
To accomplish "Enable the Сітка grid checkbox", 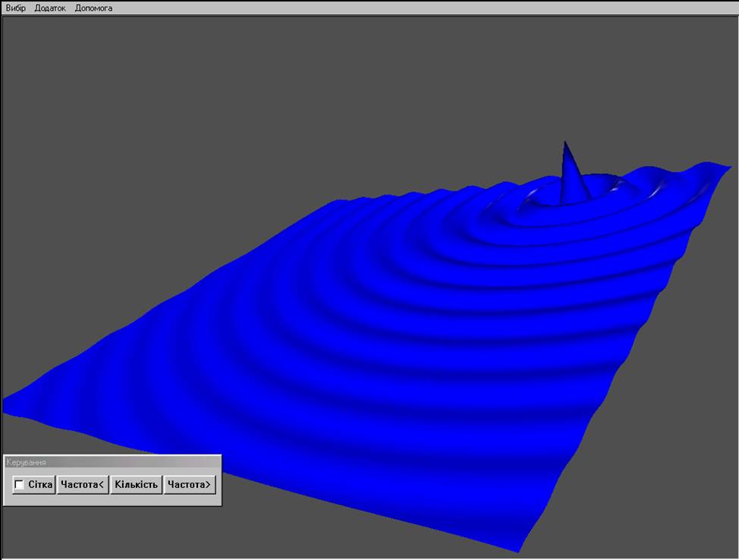I will point(19,485).
